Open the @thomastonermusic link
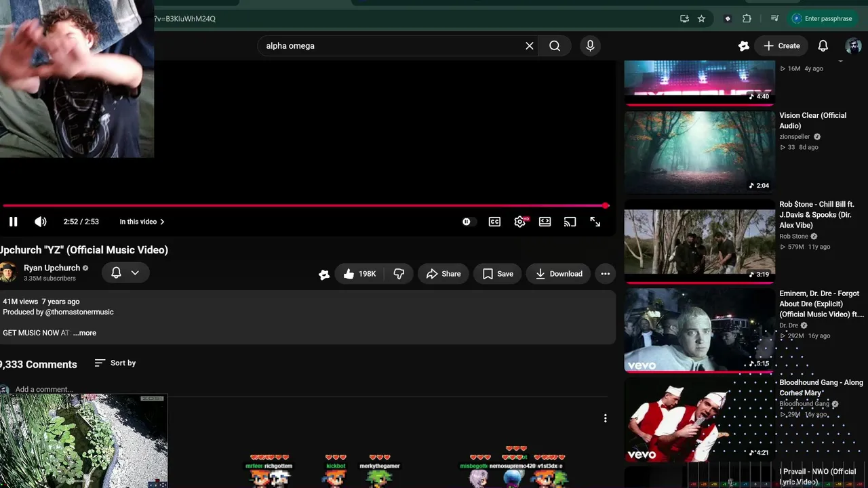 tap(79, 312)
